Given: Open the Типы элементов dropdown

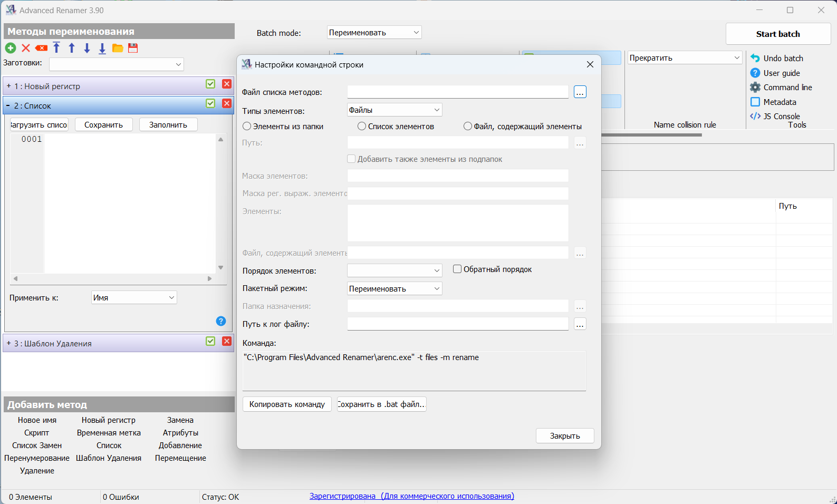Looking at the screenshot, I should (395, 110).
